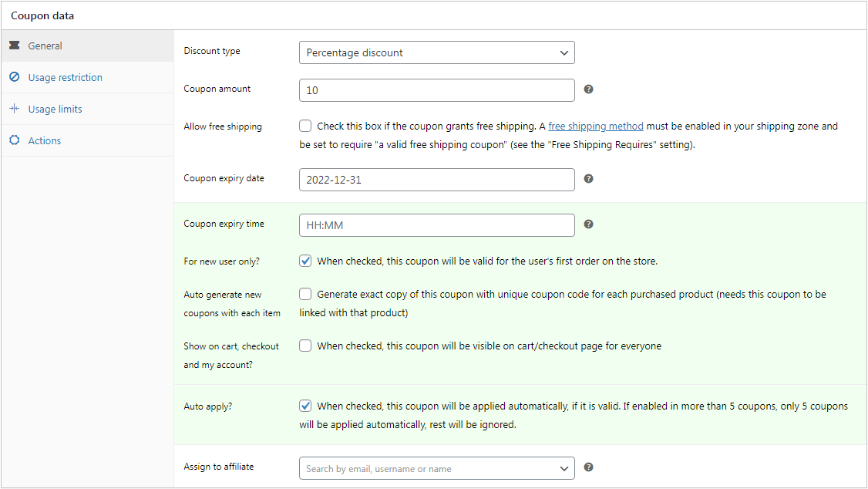
Task: Click the Assign to affiliate label
Action: (x=219, y=467)
